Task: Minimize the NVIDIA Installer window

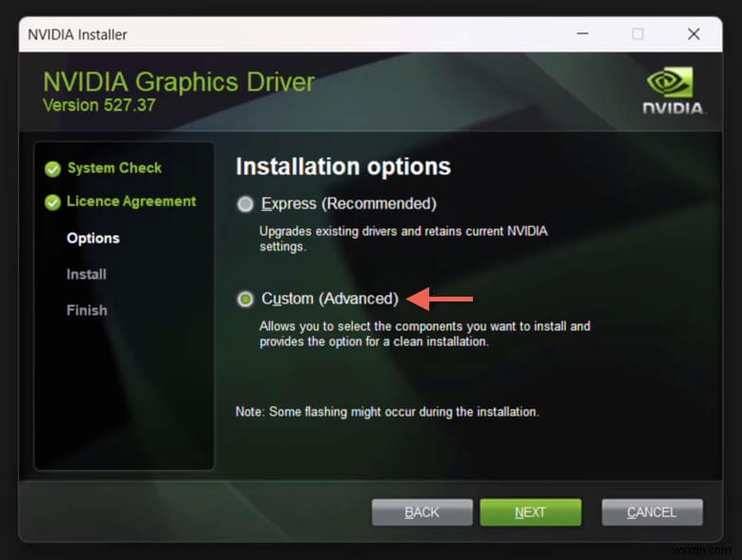Action: coord(583,33)
